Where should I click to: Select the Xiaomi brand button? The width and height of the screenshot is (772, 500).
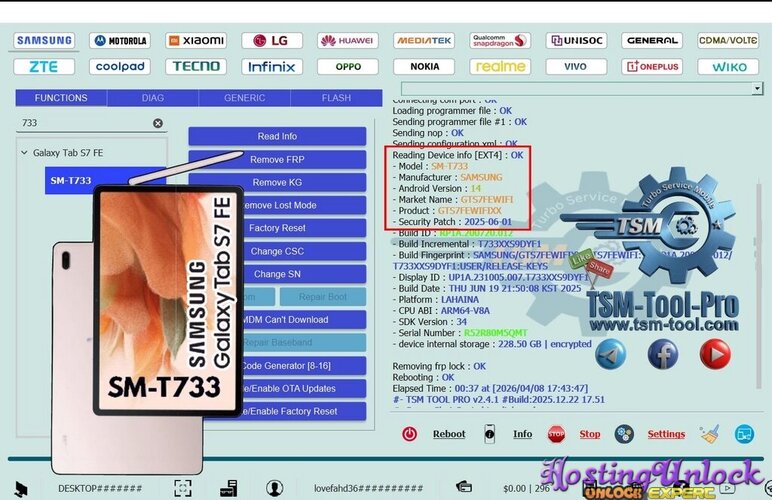click(196, 40)
